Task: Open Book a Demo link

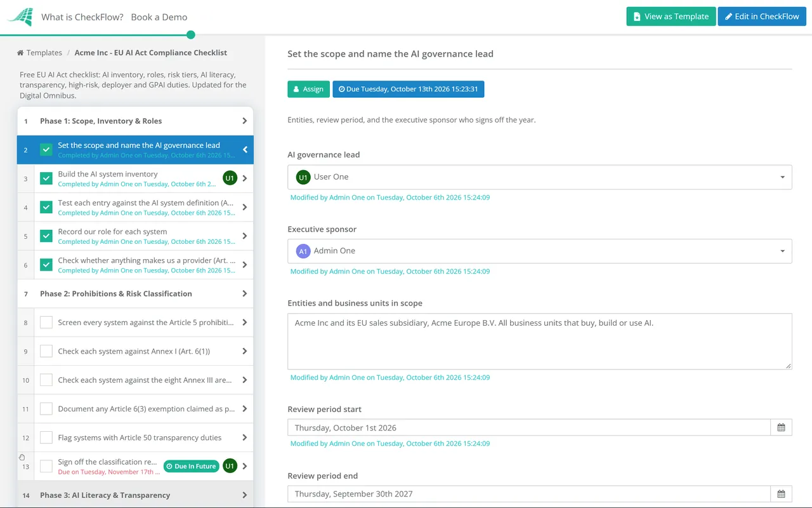Action: click(159, 17)
